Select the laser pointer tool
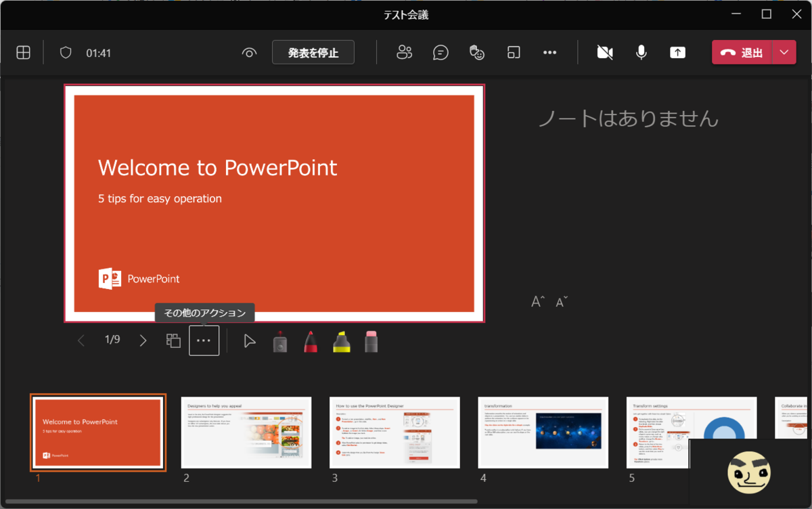This screenshot has height=509, width=812. point(280,342)
